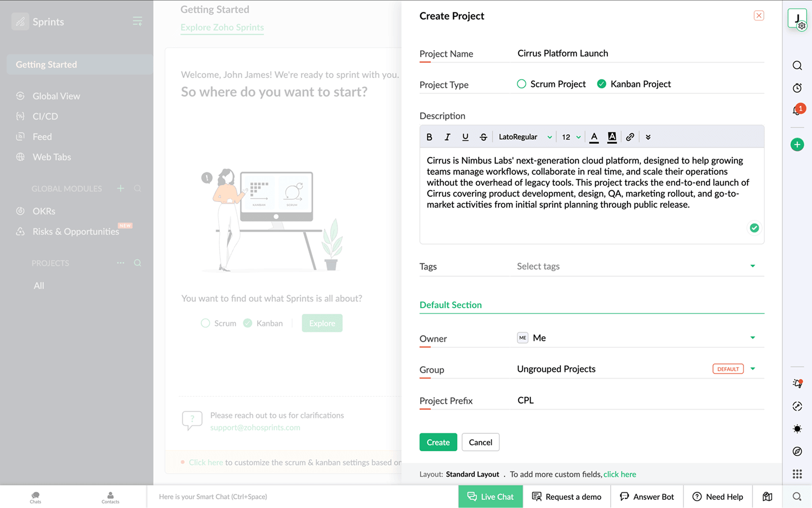This screenshot has width=812, height=508.
Task: Open OKRs module
Action: pos(44,211)
